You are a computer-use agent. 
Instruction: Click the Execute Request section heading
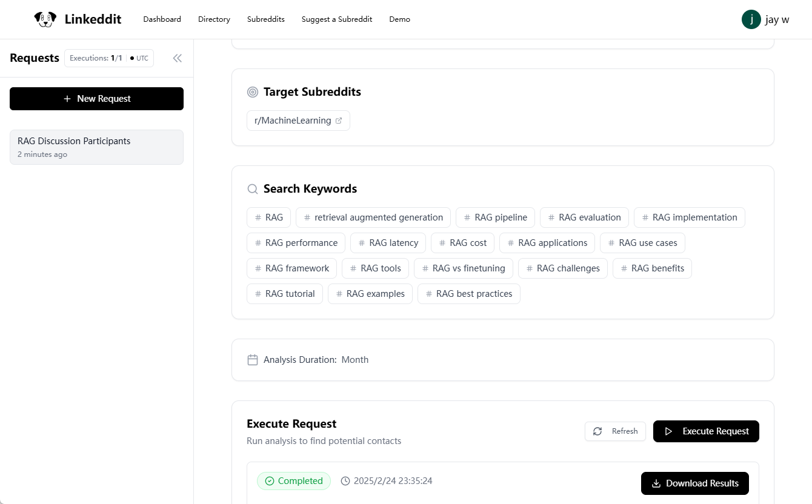[291, 424]
